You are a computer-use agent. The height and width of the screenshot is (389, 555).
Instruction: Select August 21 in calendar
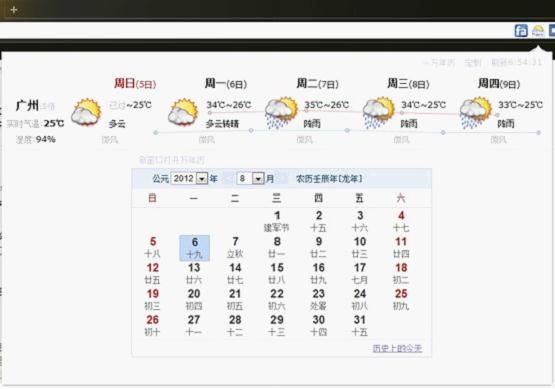(x=235, y=299)
